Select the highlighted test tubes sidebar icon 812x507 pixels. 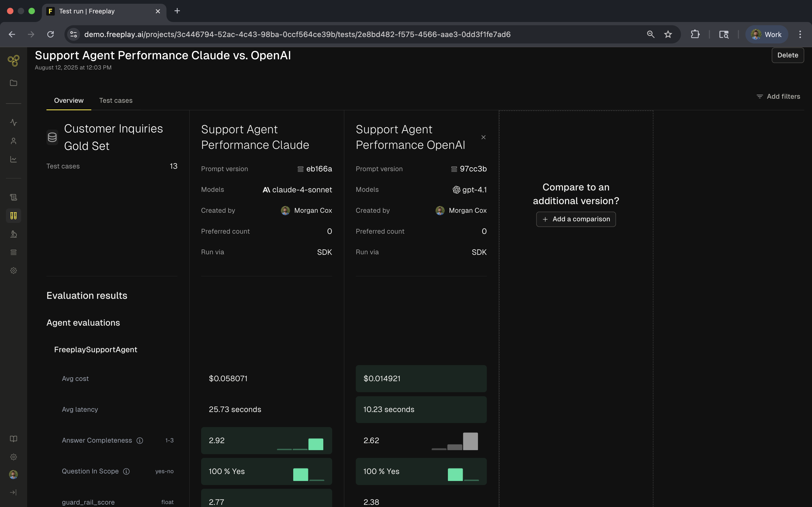pyautogui.click(x=13, y=216)
